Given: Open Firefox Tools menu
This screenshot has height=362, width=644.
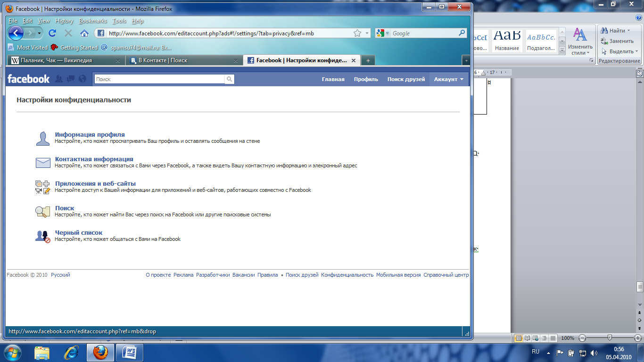Looking at the screenshot, I should tap(119, 21).
